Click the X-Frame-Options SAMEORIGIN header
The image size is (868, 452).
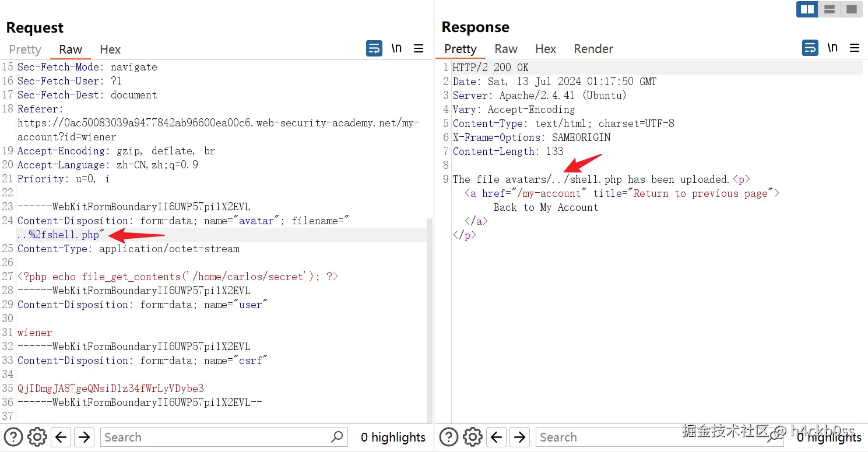[532, 137]
